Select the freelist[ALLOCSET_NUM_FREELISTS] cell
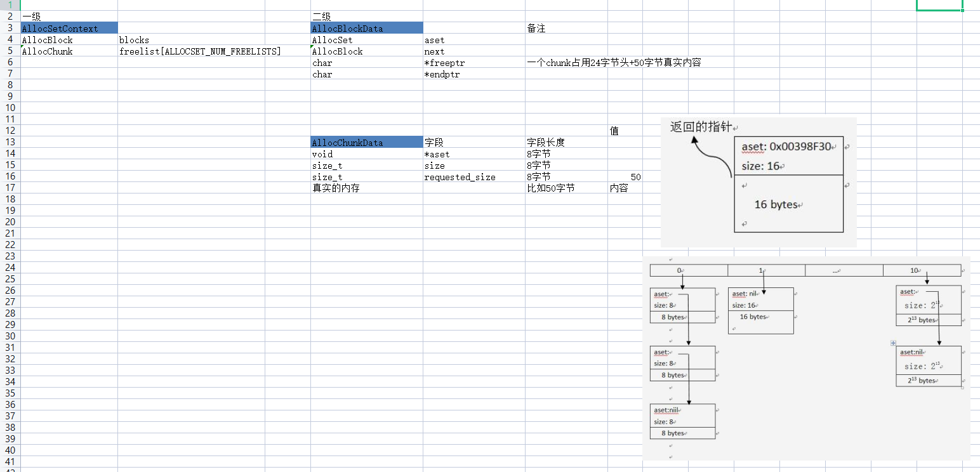The image size is (980, 472). 214,51
